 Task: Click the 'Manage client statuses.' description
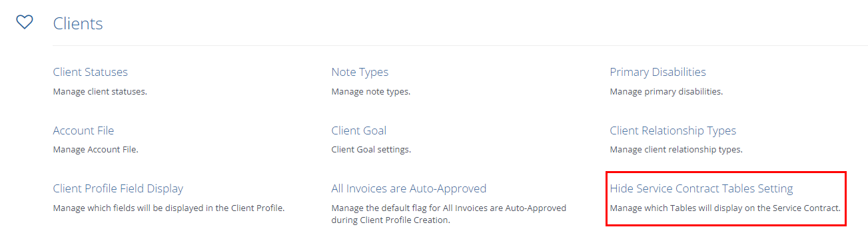click(x=100, y=91)
